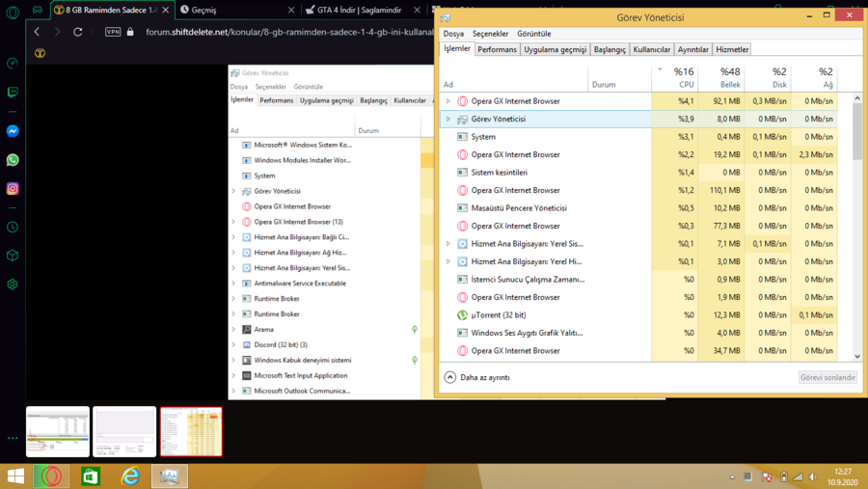
Task: Expand Hizmet Ana Bilgisayarı: Yerel Hi... row
Action: coord(448,261)
